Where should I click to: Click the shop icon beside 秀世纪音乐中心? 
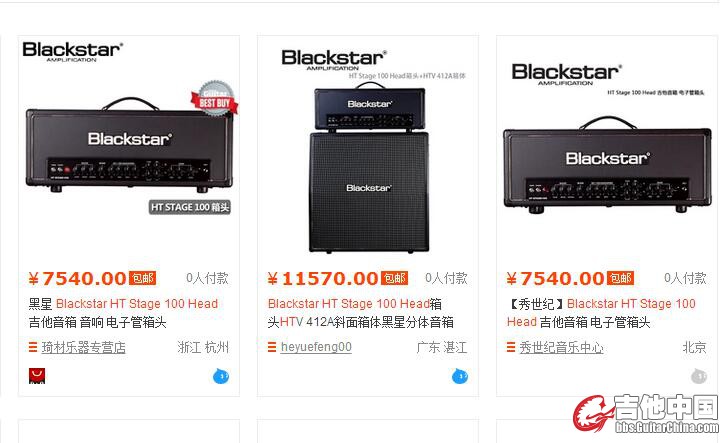(511, 347)
